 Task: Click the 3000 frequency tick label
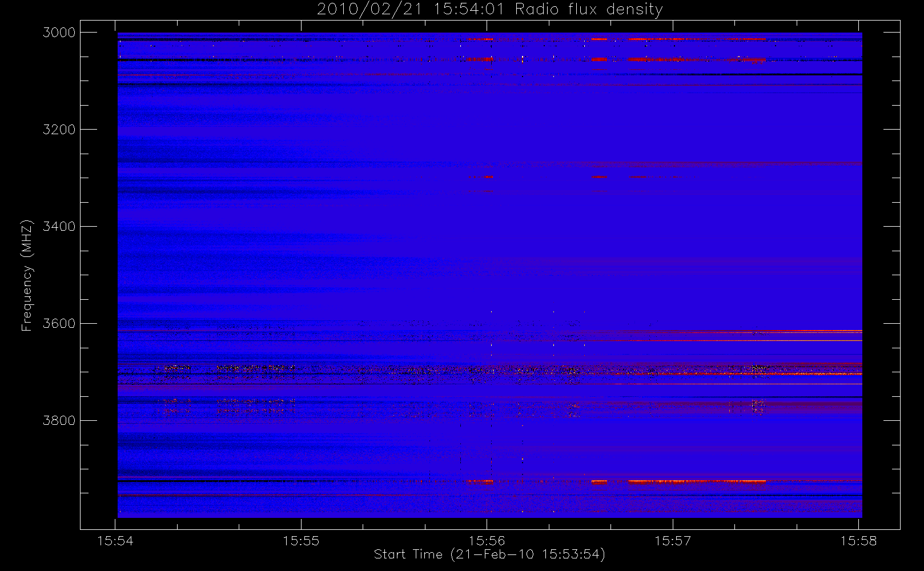pyautogui.click(x=59, y=33)
